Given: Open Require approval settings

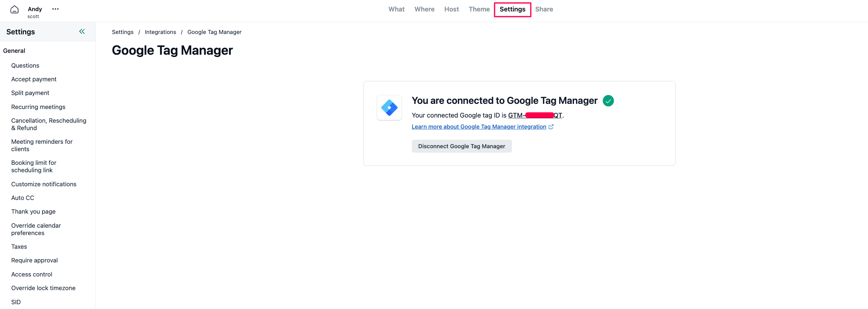Looking at the screenshot, I should point(34,260).
